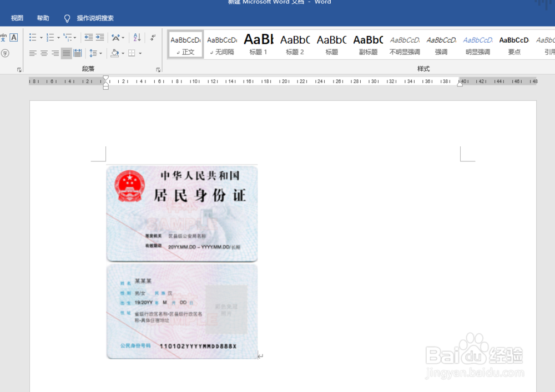This screenshot has height=392, width=555.
Task: Apply bullet list formatting
Action: pos(32,37)
